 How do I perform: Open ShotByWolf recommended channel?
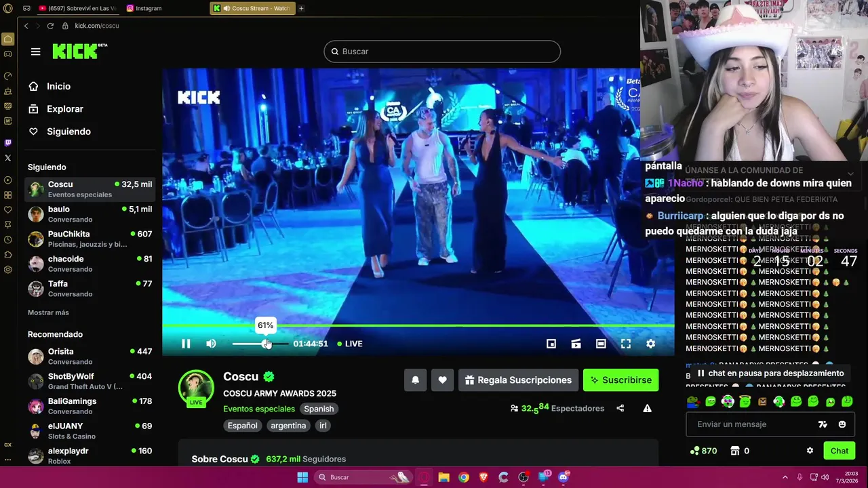90,382
